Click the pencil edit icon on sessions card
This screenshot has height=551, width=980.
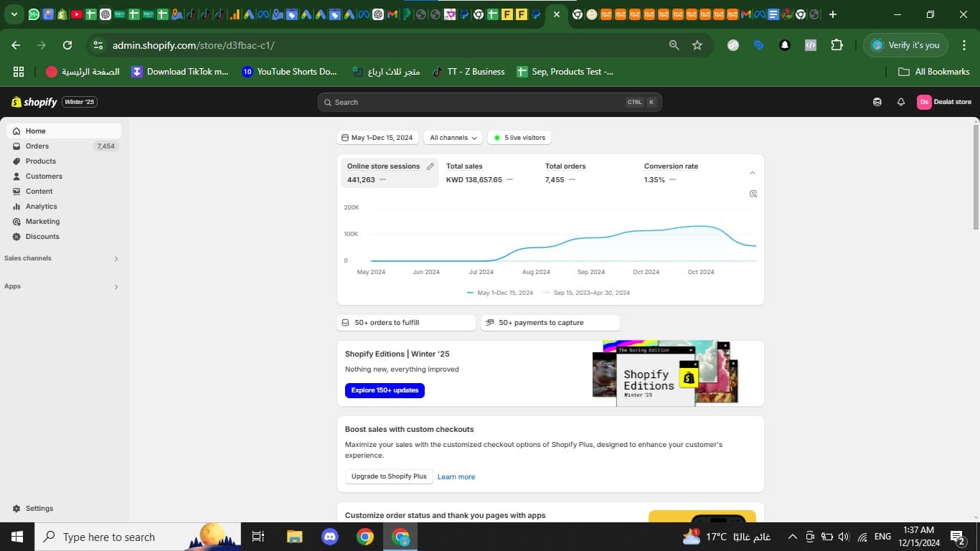430,166
